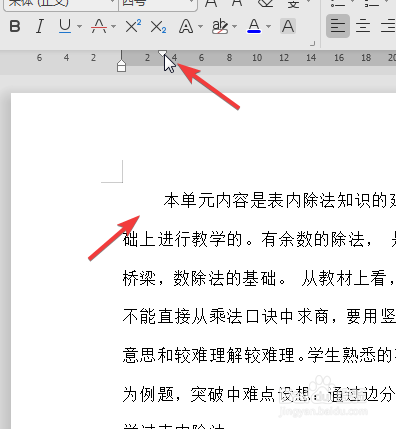Toggle subscript formatting
Screen dimensions: 396x429
coord(158,26)
